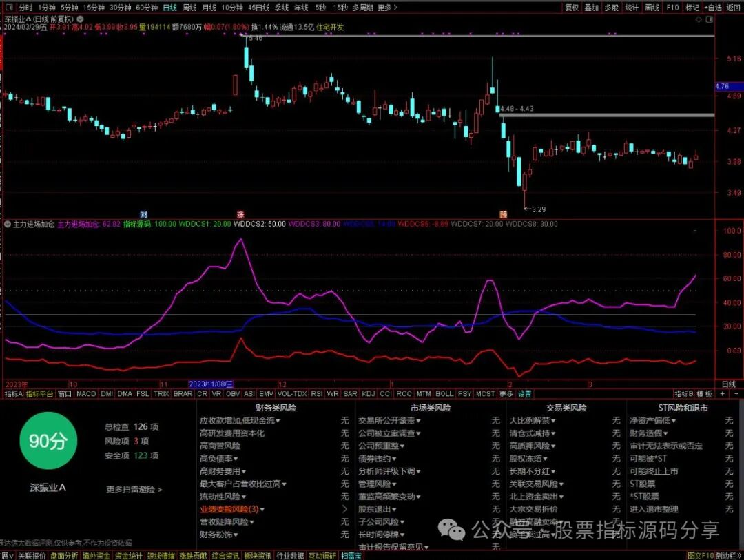Open the F10 company info
744x560 pixels.
pos(672,8)
